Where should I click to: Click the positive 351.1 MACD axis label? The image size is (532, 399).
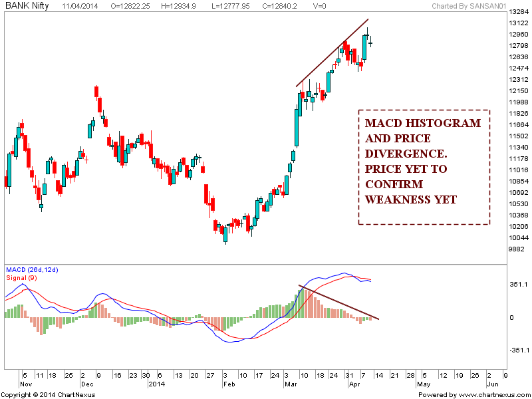click(519, 285)
